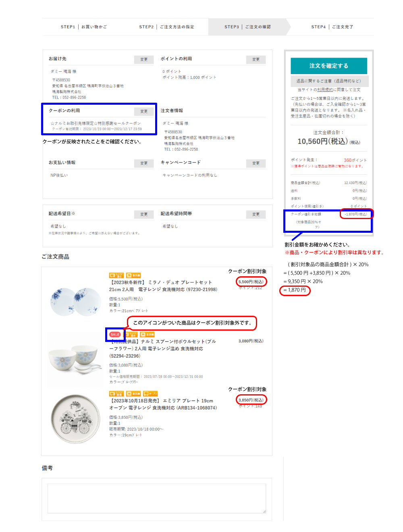Confirm order with 注文を確定する button
The image size is (403, 532).
tap(329, 66)
